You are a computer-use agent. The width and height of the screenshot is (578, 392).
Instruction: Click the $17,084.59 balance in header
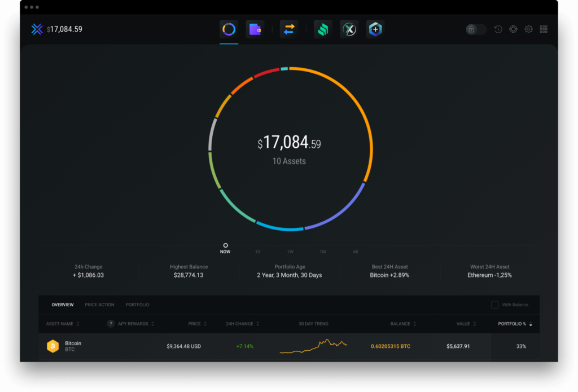tap(64, 29)
